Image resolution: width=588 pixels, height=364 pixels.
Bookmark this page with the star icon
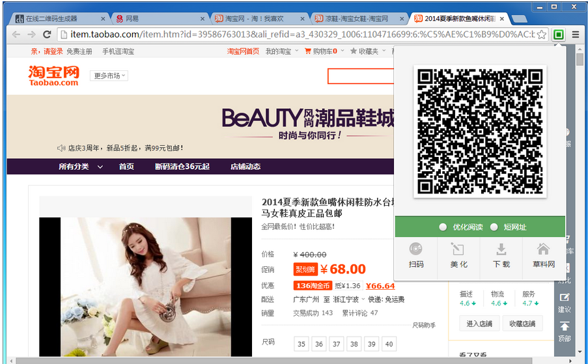pos(541,35)
